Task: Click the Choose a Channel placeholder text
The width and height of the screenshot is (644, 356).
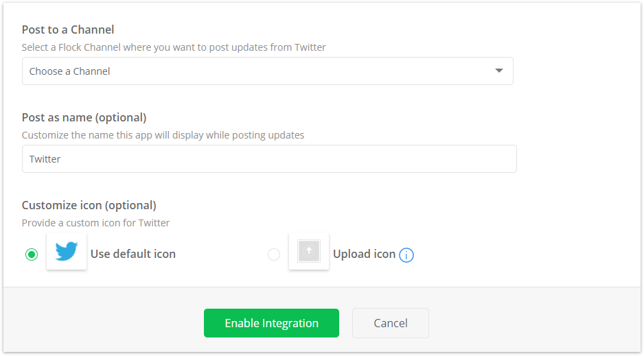Action: (69, 71)
